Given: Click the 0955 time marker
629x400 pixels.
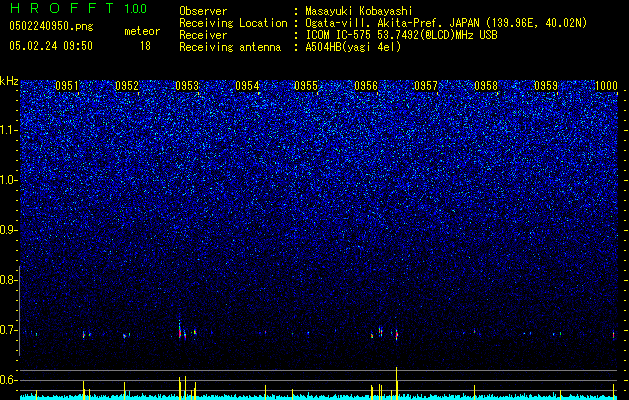Looking at the screenshot, I should click(306, 86).
